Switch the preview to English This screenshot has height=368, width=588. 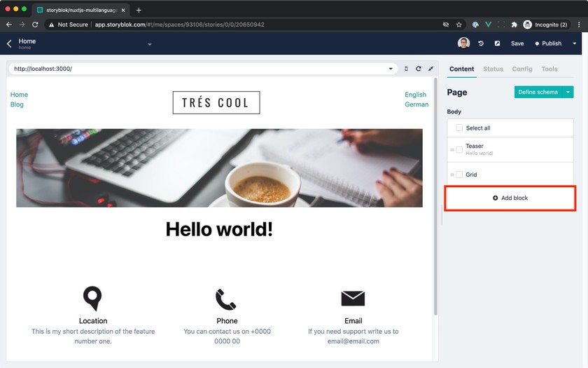click(416, 95)
